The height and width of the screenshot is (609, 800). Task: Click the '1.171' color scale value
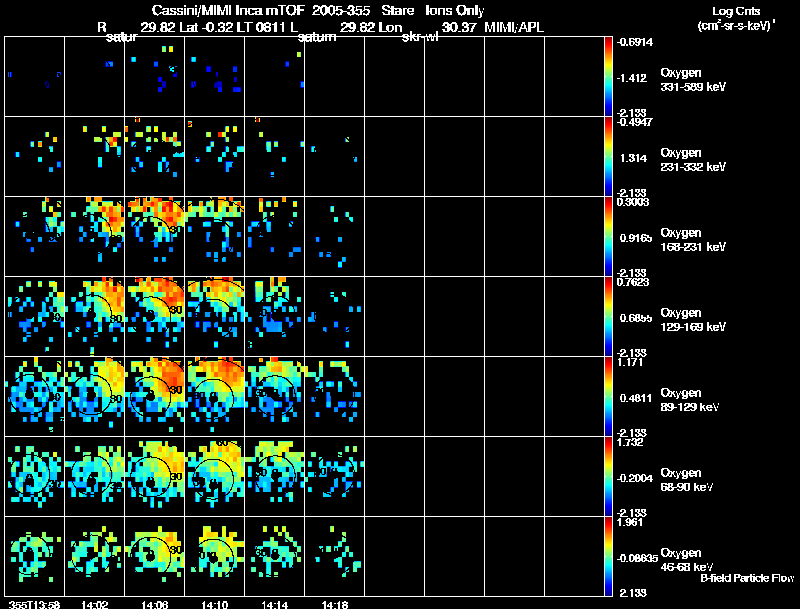pyautogui.click(x=630, y=362)
